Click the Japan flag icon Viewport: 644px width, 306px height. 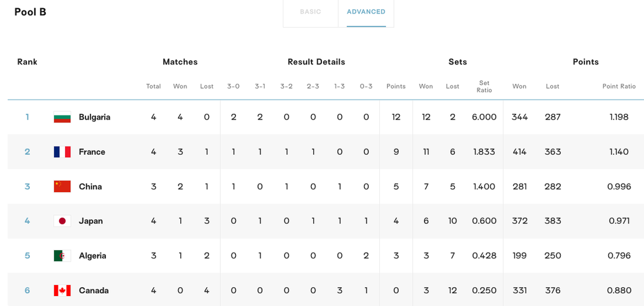coord(62,221)
